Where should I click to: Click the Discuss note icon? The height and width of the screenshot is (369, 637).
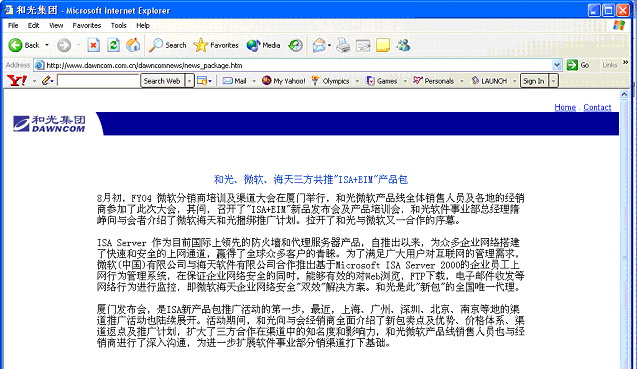coord(383,45)
